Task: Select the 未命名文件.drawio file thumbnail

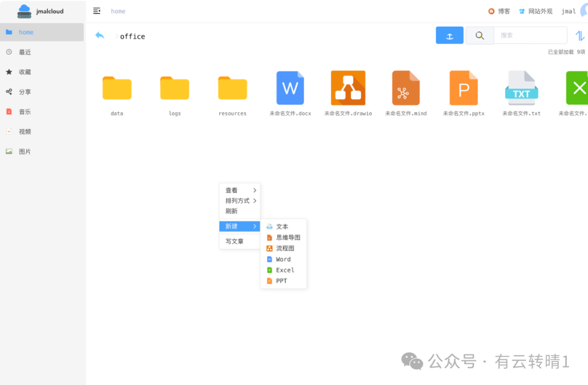Action: [x=348, y=88]
